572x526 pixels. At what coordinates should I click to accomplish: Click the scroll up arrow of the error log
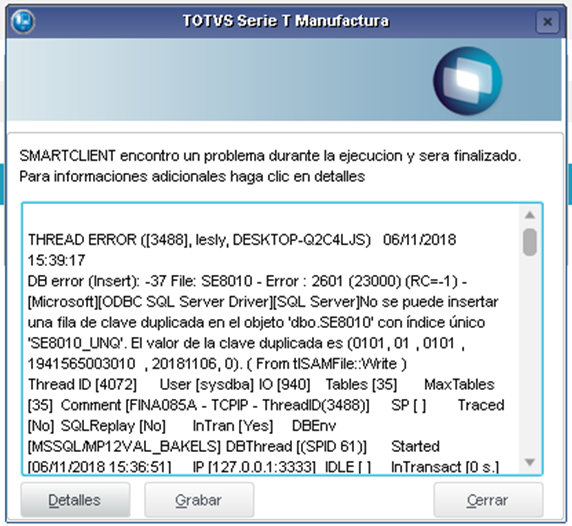[530, 215]
